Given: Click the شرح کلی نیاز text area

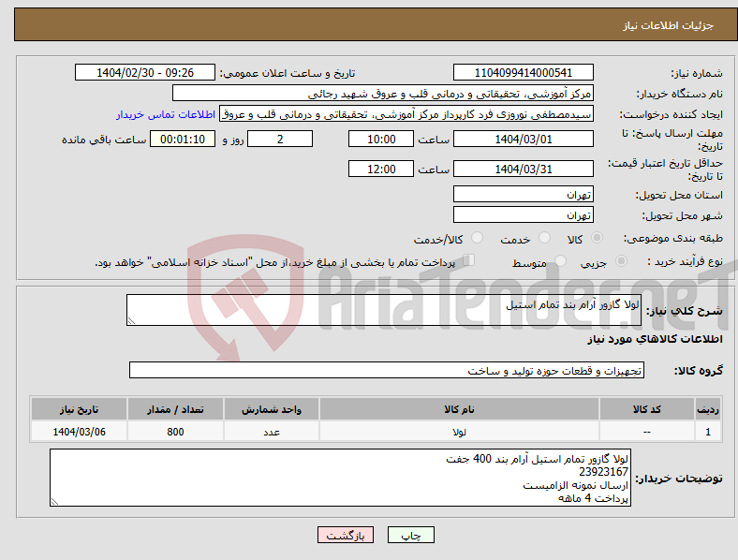Looking at the screenshot, I should click(x=384, y=310).
